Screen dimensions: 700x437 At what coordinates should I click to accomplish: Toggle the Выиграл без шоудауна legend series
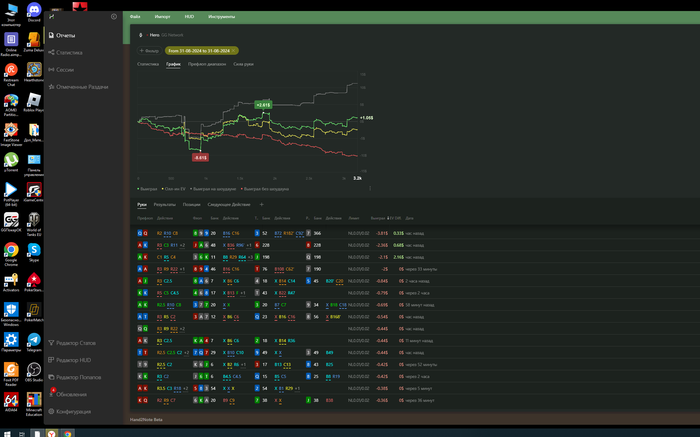click(265, 187)
